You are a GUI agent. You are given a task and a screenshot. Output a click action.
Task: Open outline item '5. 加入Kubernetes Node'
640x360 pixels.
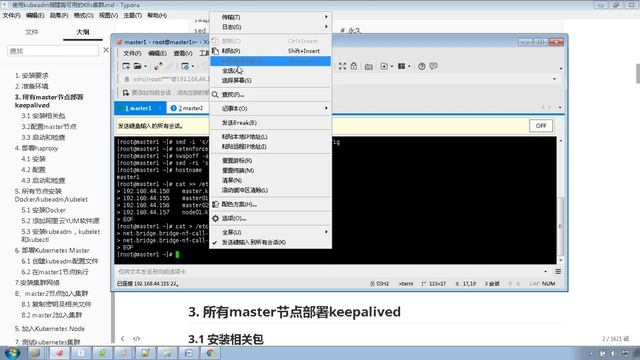(50, 329)
